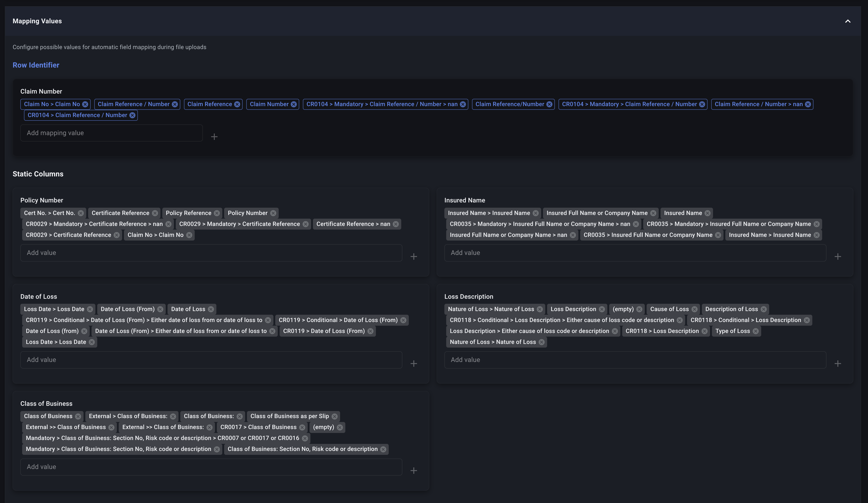
Task: Remove the 'Policy Reference' tag
Action: [x=217, y=213]
